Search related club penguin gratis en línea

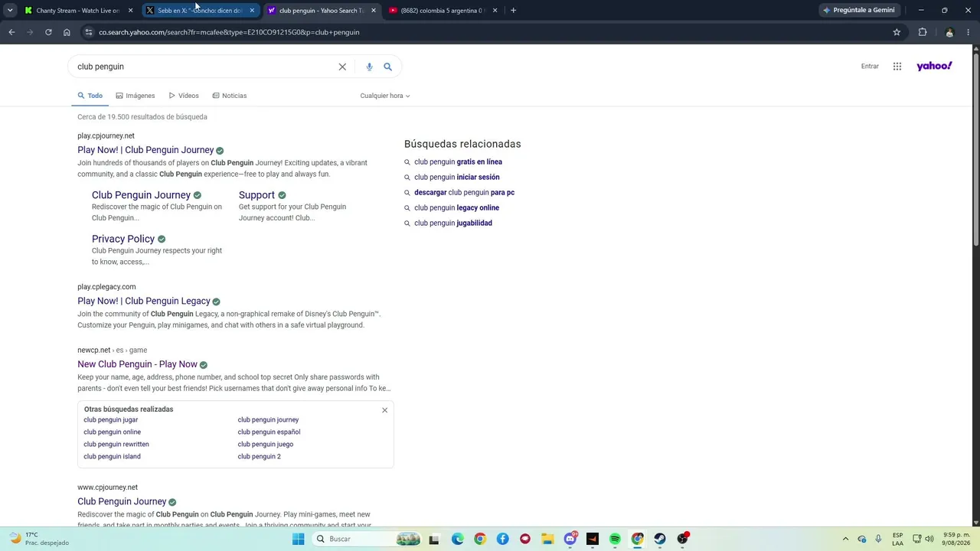pos(458,162)
